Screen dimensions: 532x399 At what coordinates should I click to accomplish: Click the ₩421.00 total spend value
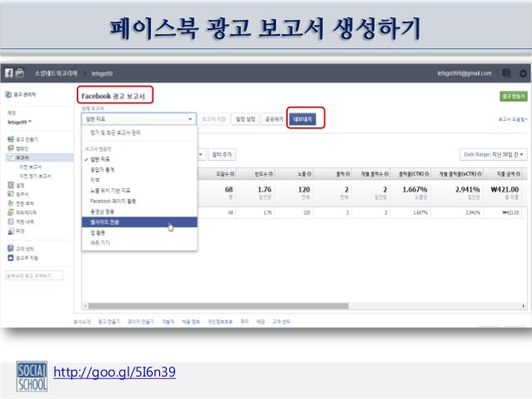click(504, 189)
